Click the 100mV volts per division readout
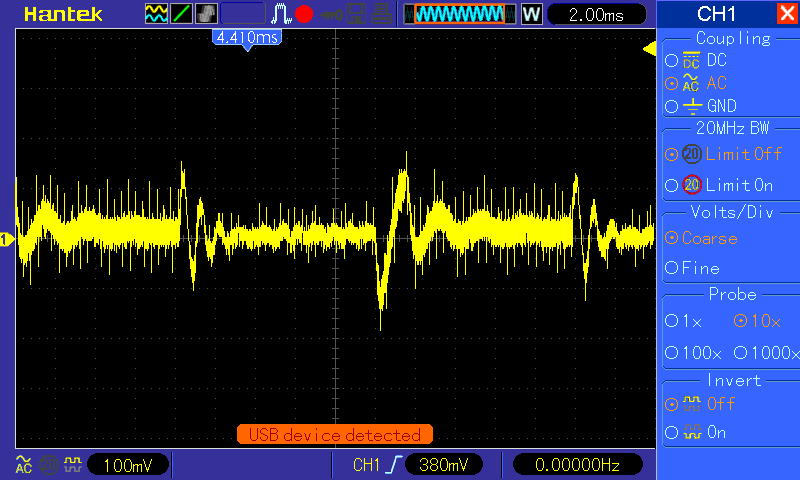The width and height of the screenshot is (800, 480). (128, 465)
